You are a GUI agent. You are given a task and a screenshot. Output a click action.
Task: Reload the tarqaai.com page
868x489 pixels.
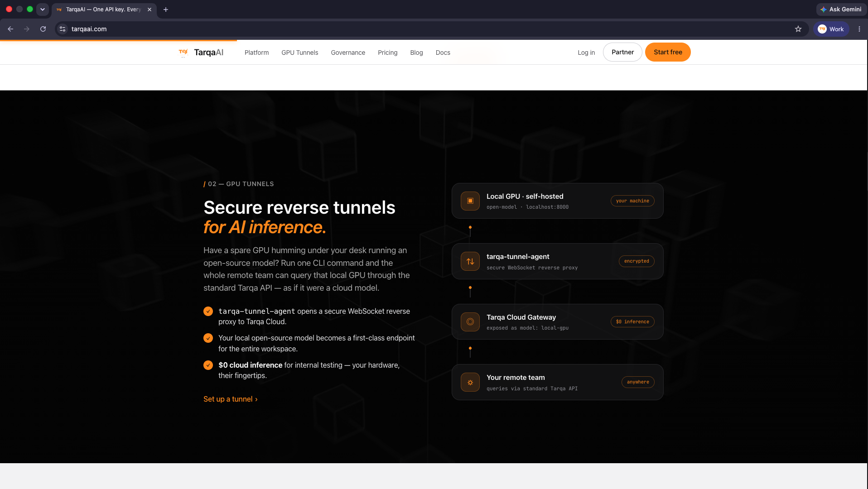pyautogui.click(x=43, y=29)
